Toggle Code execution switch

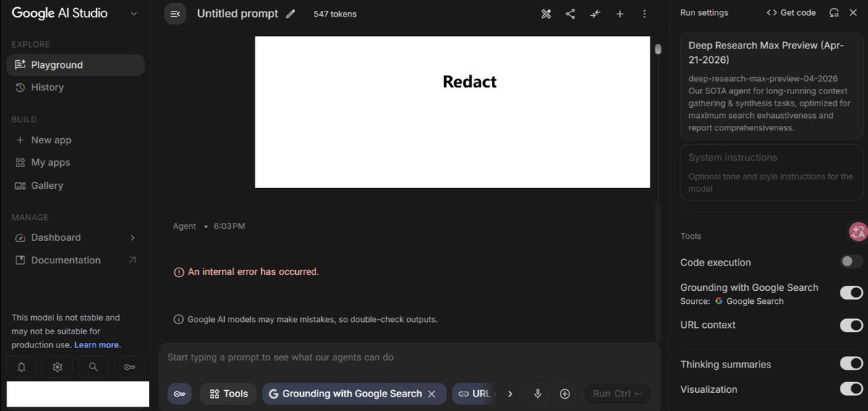point(851,261)
